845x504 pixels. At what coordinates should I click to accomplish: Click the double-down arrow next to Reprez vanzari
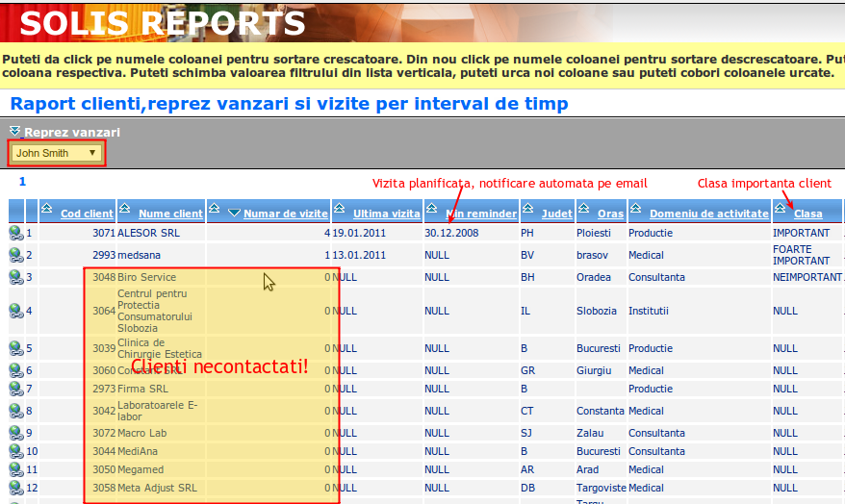point(14,131)
